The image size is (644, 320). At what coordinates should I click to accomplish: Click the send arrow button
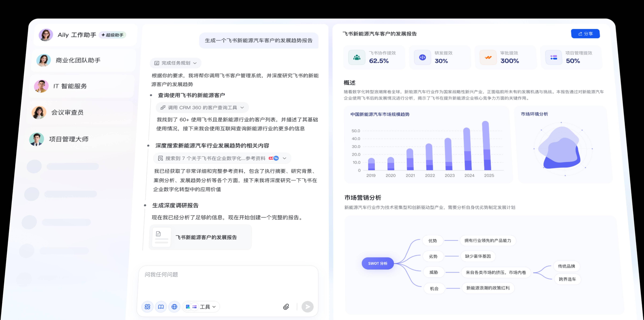[x=307, y=307]
